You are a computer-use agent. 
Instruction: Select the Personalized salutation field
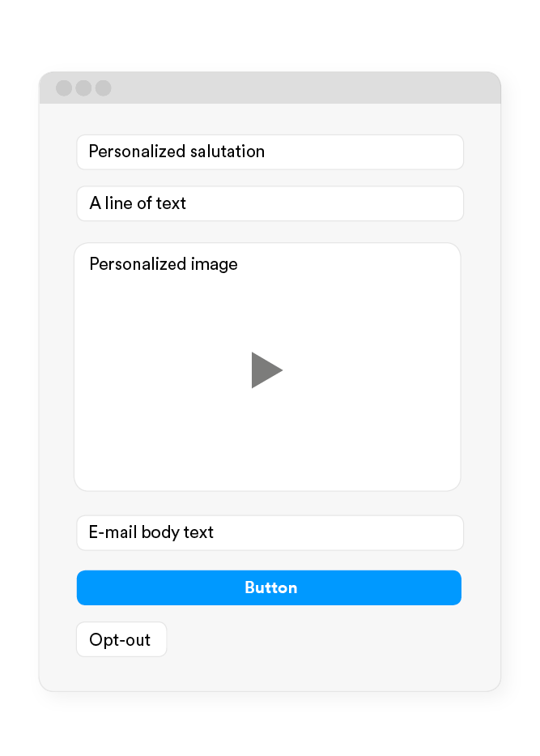(x=270, y=152)
